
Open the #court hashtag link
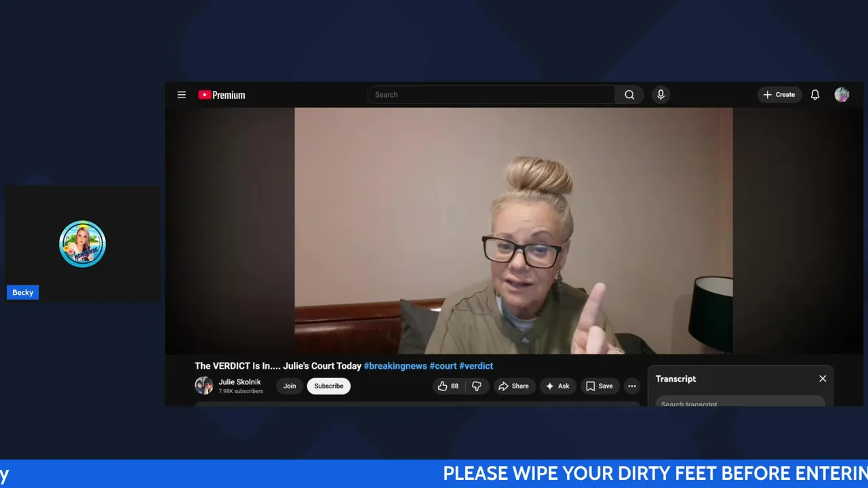point(443,366)
